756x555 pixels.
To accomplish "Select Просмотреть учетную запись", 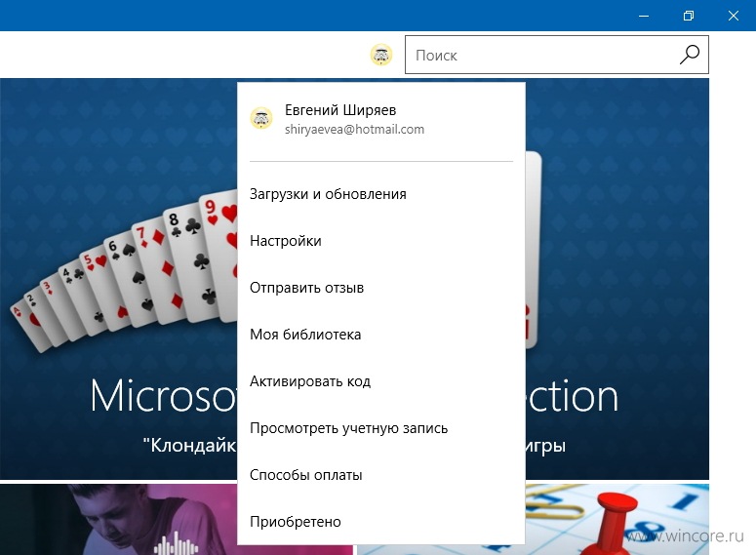I will click(348, 427).
